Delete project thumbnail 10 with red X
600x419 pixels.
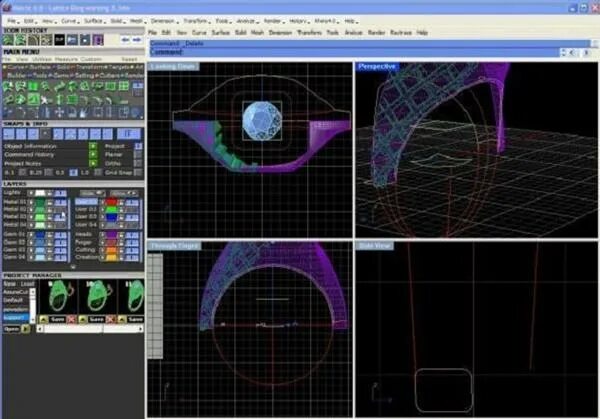[111, 319]
